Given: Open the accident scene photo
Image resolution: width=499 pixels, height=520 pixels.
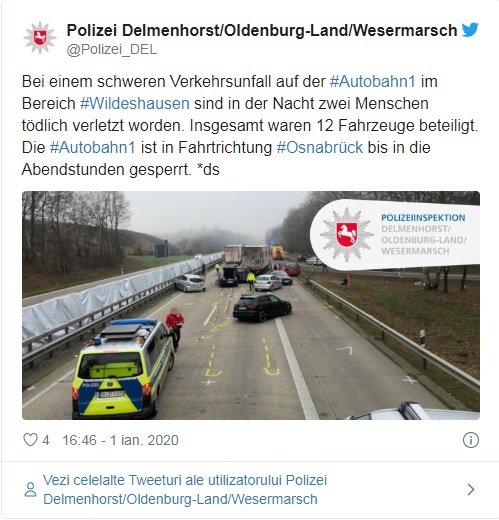Looking at the screenshot, I should pos(251,305).
